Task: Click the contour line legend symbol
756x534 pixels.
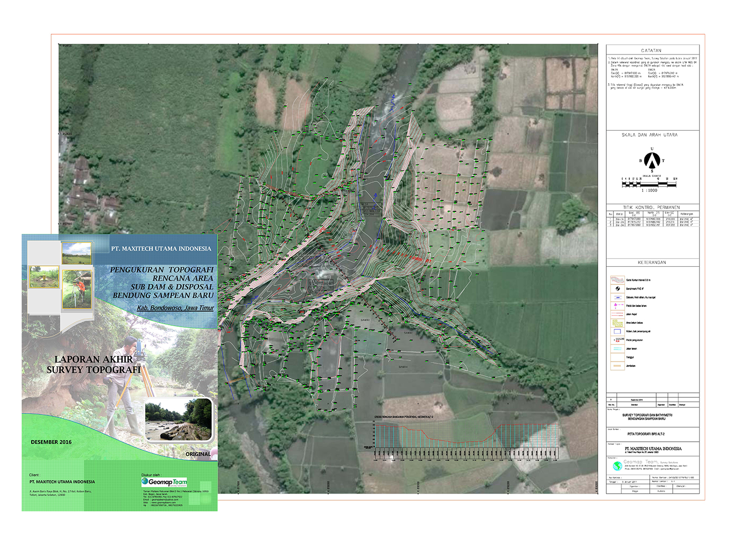Action: 617,279
